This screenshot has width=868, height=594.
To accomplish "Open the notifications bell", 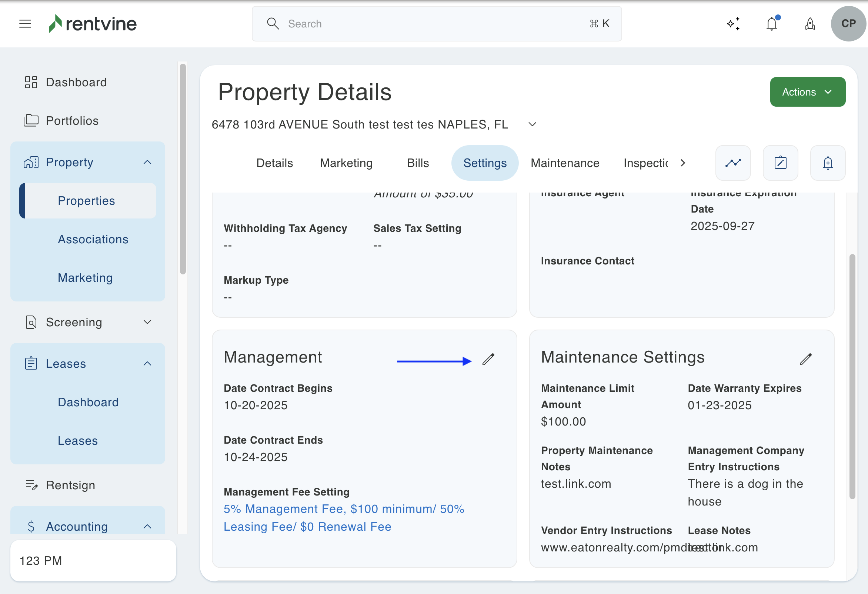I will (x=771, y=24).
